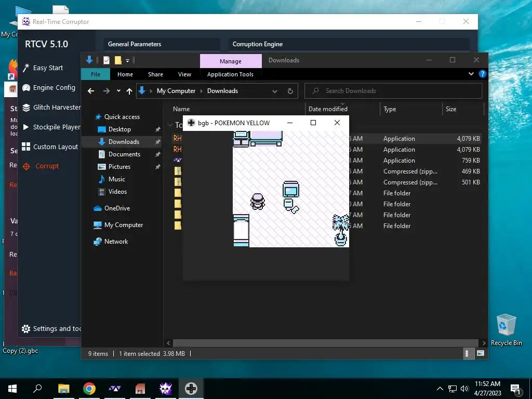Go forward in File Explorer
This screenshot has height=399, width=532.
point(106,91)
